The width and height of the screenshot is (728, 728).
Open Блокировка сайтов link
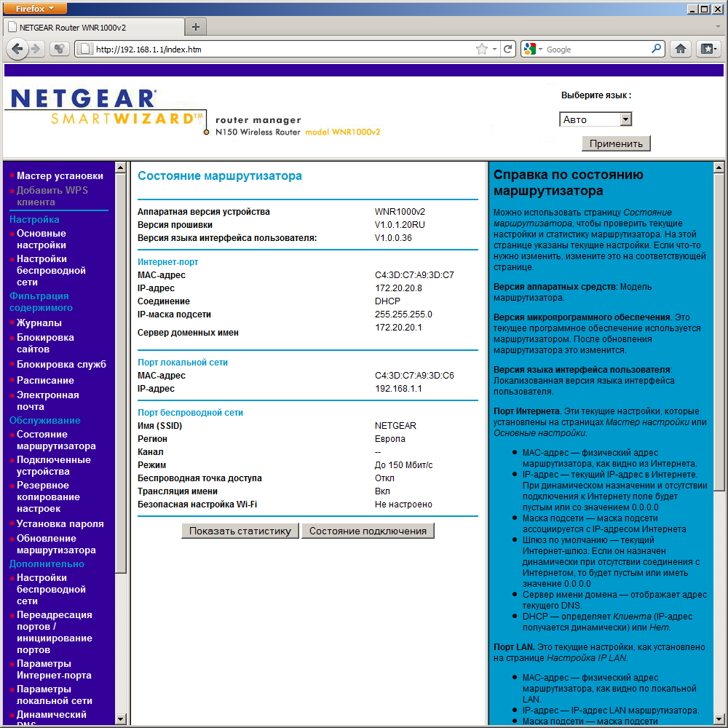coord(45,343)
